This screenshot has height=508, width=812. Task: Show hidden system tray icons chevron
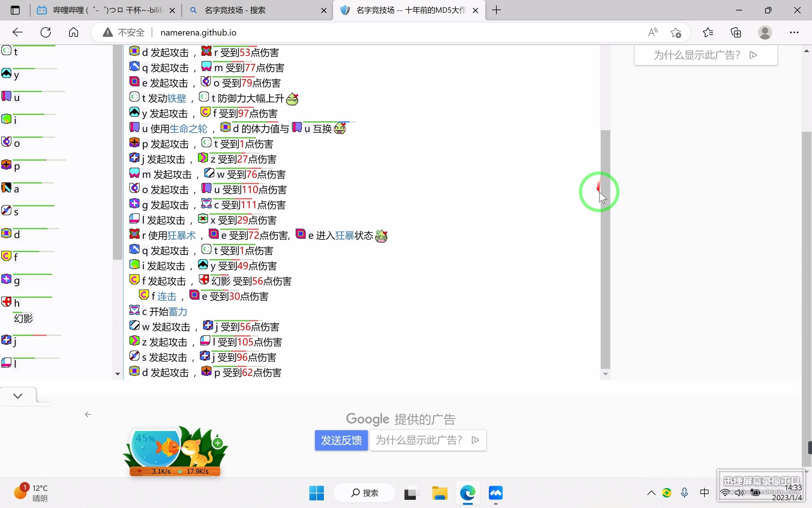tap(651, 493)
